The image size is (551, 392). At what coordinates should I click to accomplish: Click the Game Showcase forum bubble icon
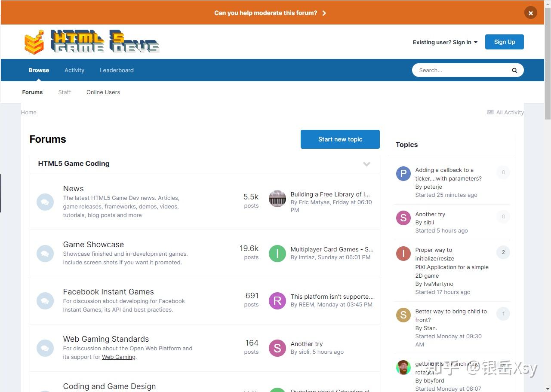coord(45,254)
